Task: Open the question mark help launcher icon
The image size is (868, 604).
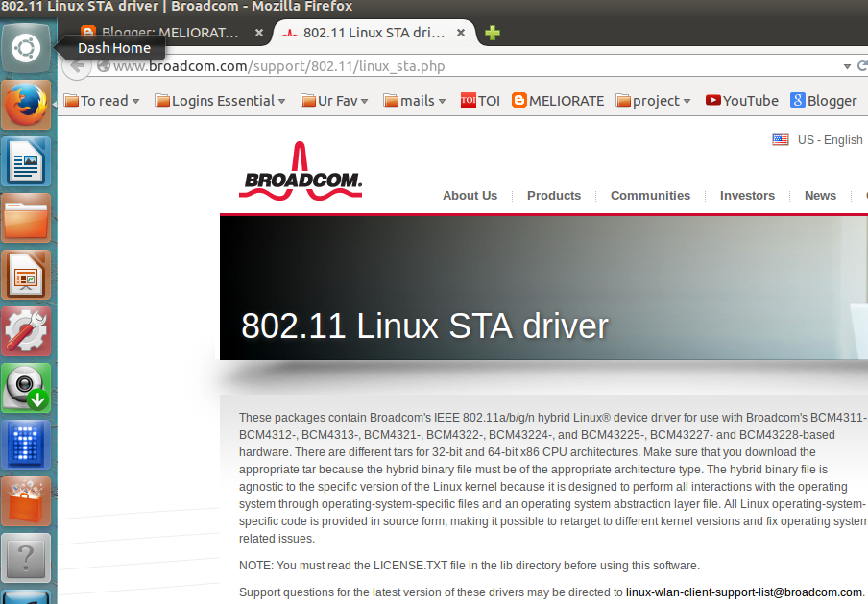Action: [x=26, y=558]
